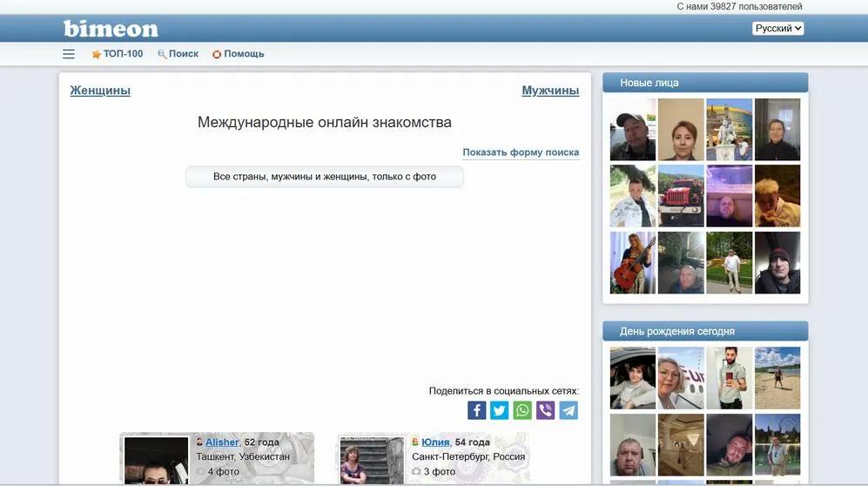The image size is (868, 486).
Task: Open Поиск in the navigation bar
Action: [x=178, y=54]
